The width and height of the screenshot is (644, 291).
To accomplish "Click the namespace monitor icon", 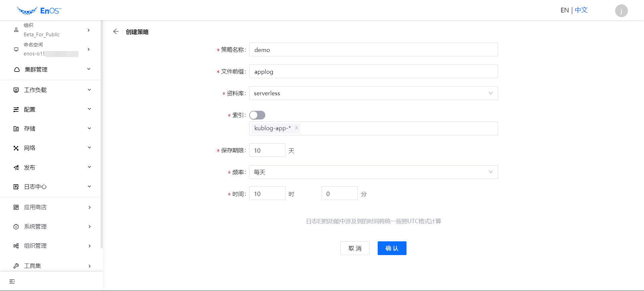I will (x=16, y=49).
